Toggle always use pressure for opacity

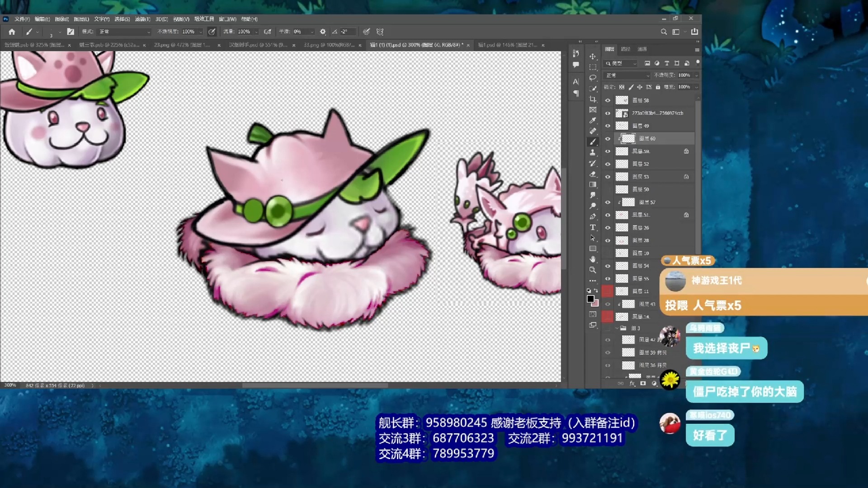coord(212,32)
